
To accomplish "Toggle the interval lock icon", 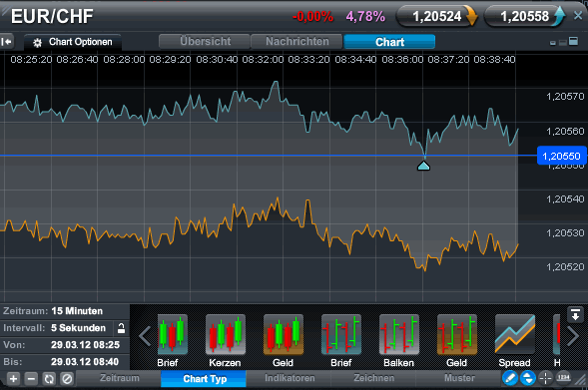I will pyautogui.click(x=121, y=328).
